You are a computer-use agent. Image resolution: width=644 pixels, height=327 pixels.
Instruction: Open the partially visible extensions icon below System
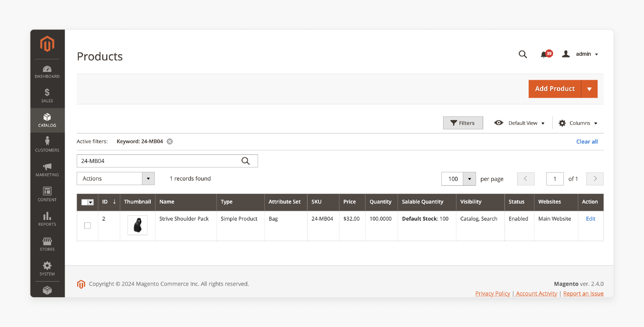(47, 290)
